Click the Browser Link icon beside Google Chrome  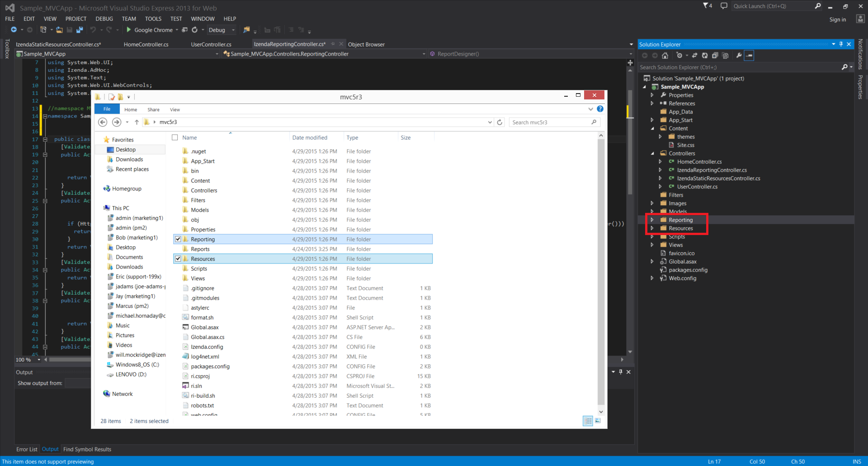point(184,30)
